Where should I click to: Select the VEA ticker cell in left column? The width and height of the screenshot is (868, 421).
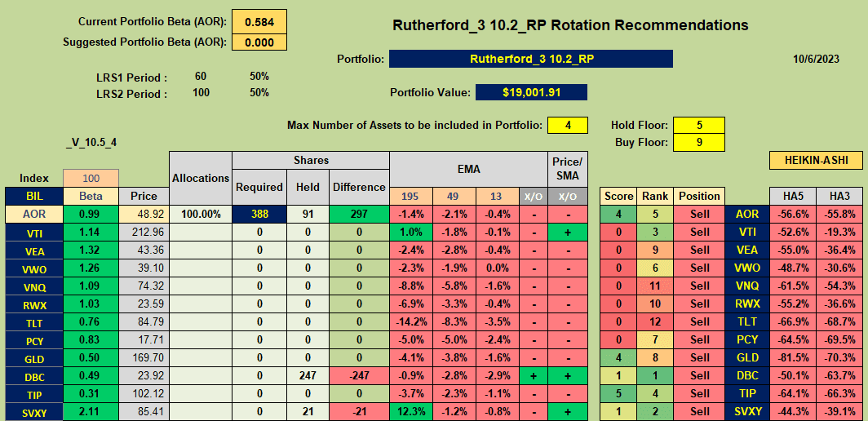(34, 250)
